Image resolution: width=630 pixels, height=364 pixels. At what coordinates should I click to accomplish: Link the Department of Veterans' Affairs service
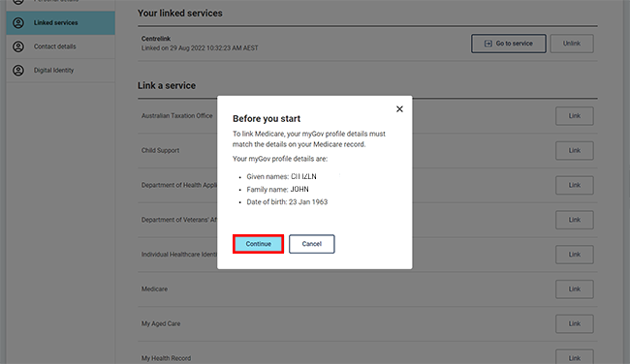(575, 220)
